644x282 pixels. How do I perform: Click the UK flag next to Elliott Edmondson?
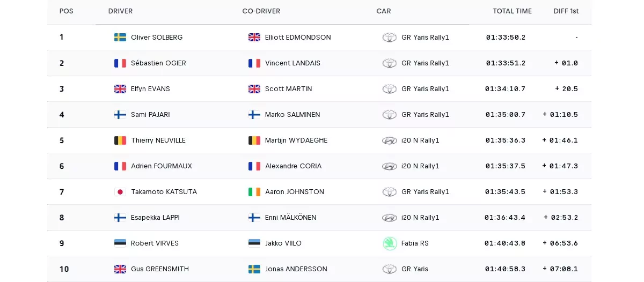click(x=254, y=38)
